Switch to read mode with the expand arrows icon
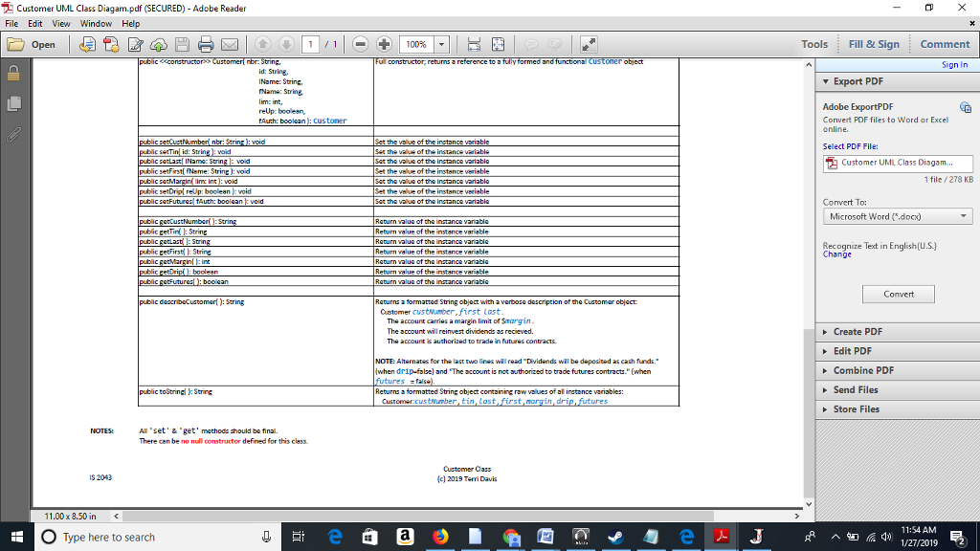Viewport: 980px width, 551px height. coord(589,44)
